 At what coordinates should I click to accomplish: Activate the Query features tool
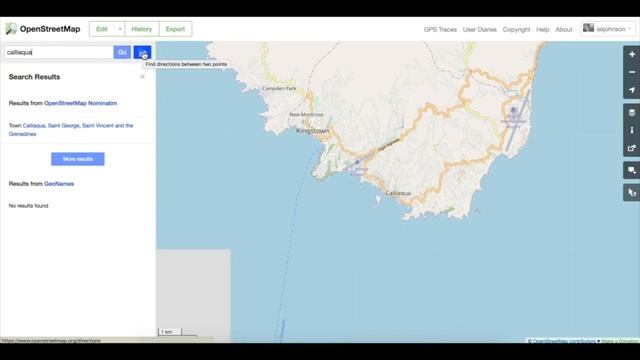tap(632, 193)
